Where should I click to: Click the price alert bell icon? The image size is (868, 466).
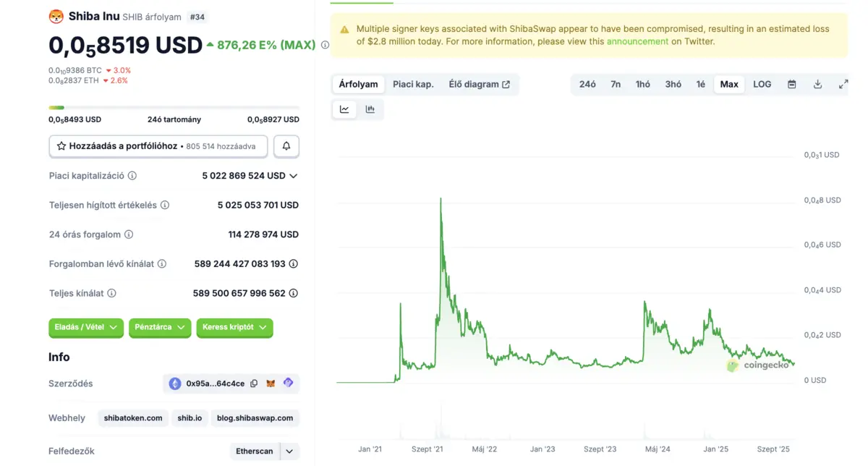pos(286,146)
